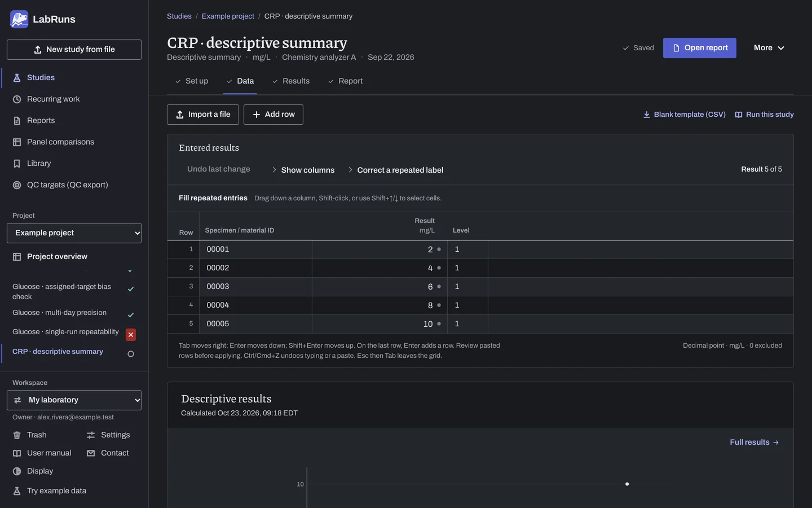Open the More menu
The image size is (812, 508).
coord(769,48)
